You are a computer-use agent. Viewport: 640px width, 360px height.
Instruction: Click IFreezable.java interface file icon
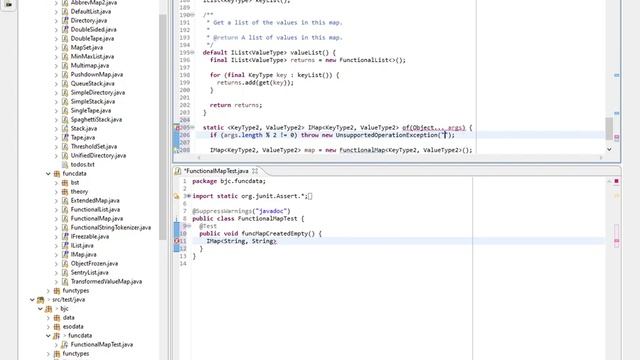(x=65, y=236)
